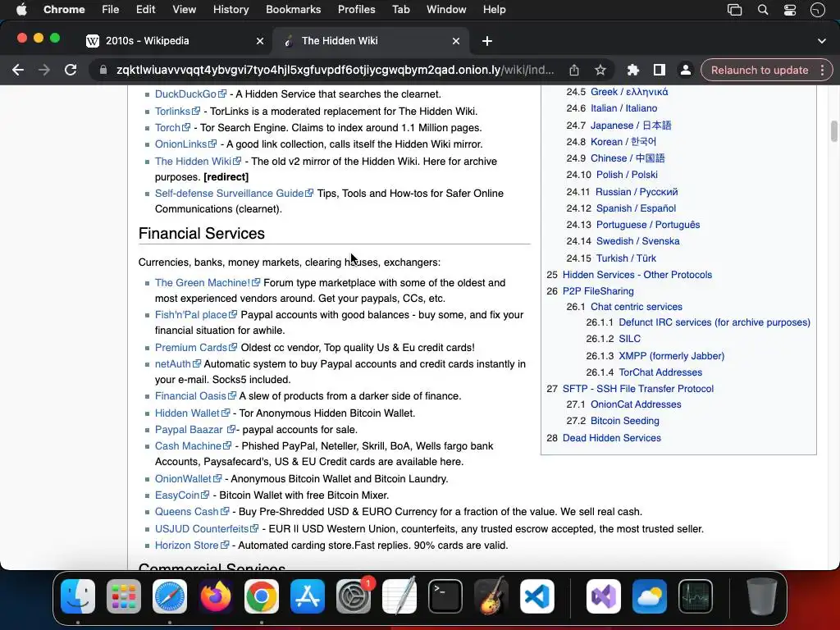Open GarageBand from the dock
The height and width of the screenshot is (630, 840).
tap(491, 596)
